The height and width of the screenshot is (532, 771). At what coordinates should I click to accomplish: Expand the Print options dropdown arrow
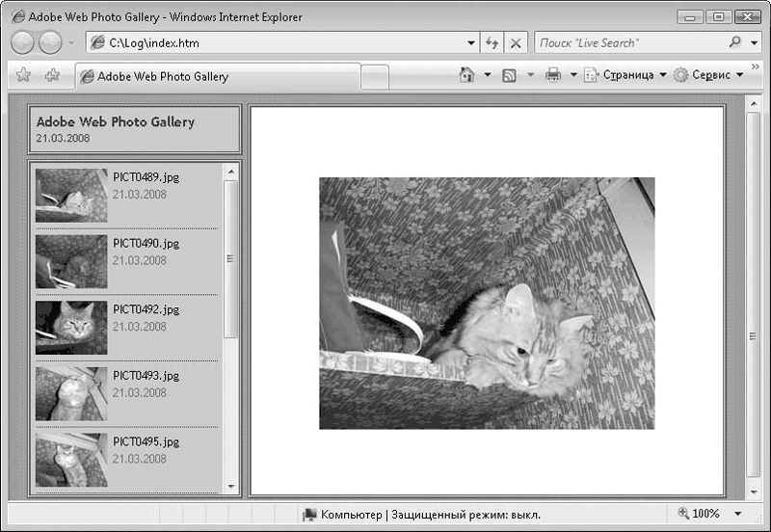573,75
